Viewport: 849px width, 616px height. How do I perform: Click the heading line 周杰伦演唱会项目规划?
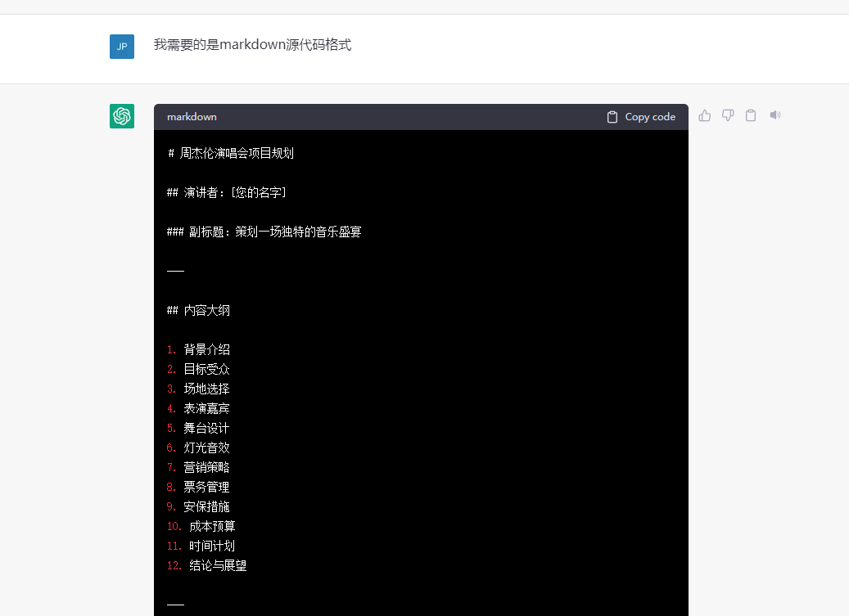click(231, 154)
